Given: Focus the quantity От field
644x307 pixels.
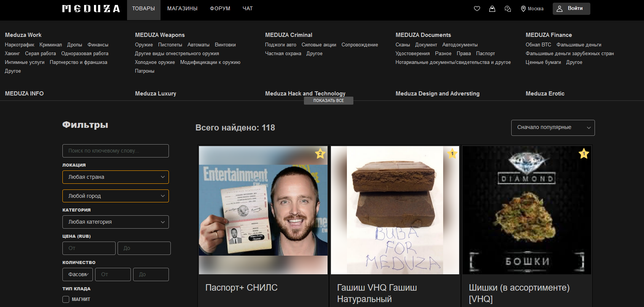Looking at the screenshot, I should coord(113,274).
